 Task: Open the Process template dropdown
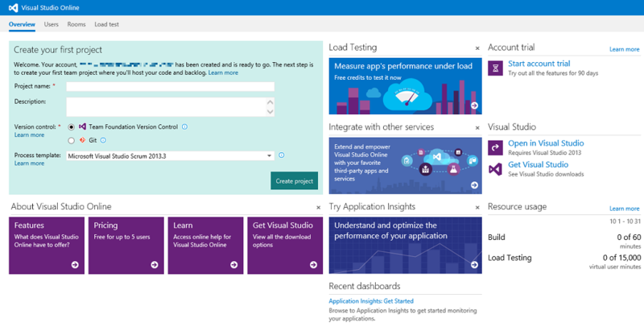coord(171,155)
